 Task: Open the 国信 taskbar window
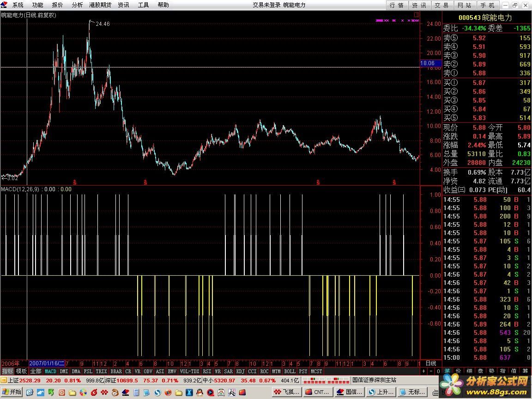click(x=350, y=392)
